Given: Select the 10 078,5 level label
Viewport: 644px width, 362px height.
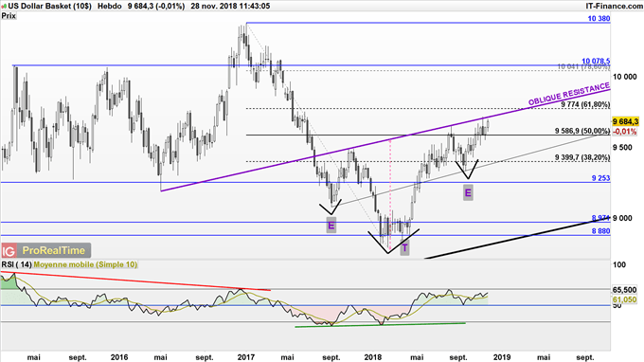Looking at the screenshot, I should [x=596, y=61].
